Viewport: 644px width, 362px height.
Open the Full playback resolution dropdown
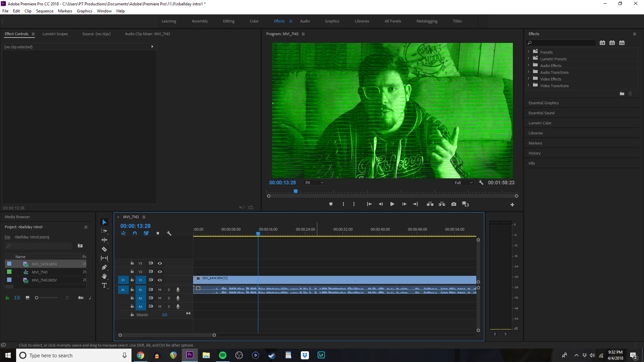(464, 183)
